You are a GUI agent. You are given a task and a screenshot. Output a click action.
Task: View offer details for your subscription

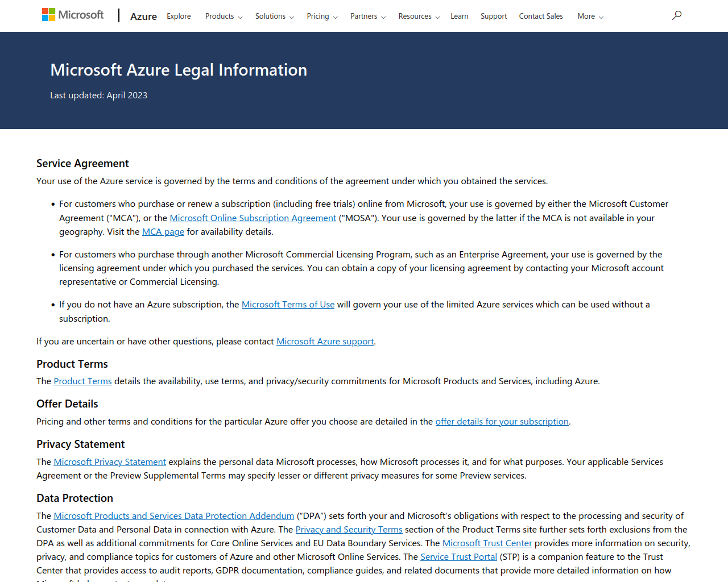(502, 421)
